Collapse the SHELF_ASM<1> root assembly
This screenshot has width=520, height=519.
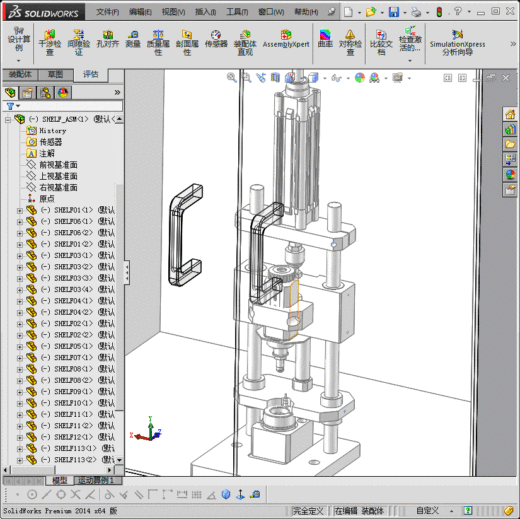(8, 119)
